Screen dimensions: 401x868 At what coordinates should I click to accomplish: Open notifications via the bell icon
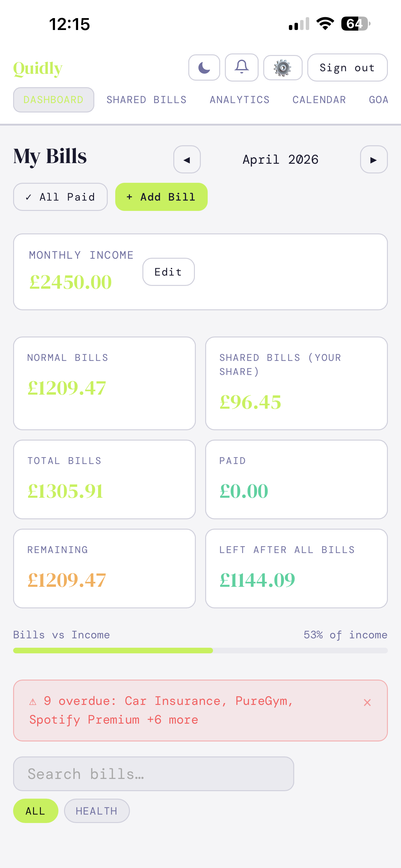tap(241, 68)
